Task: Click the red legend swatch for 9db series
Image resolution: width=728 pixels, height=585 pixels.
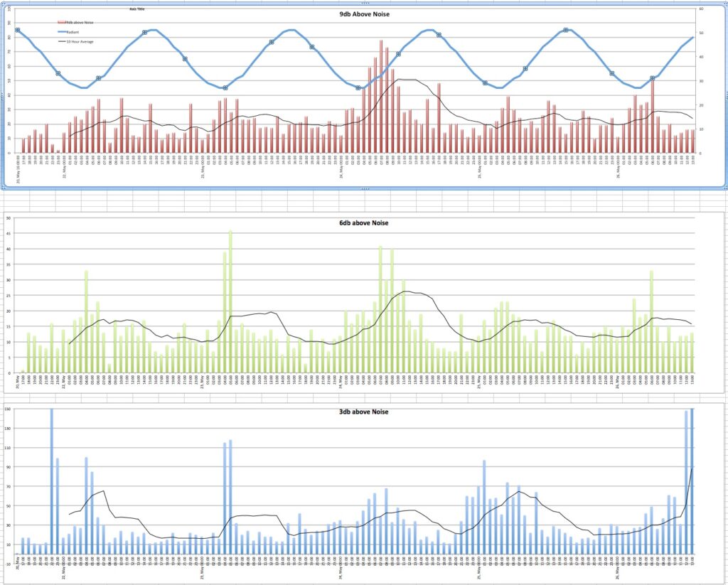Action: (62, 22)
